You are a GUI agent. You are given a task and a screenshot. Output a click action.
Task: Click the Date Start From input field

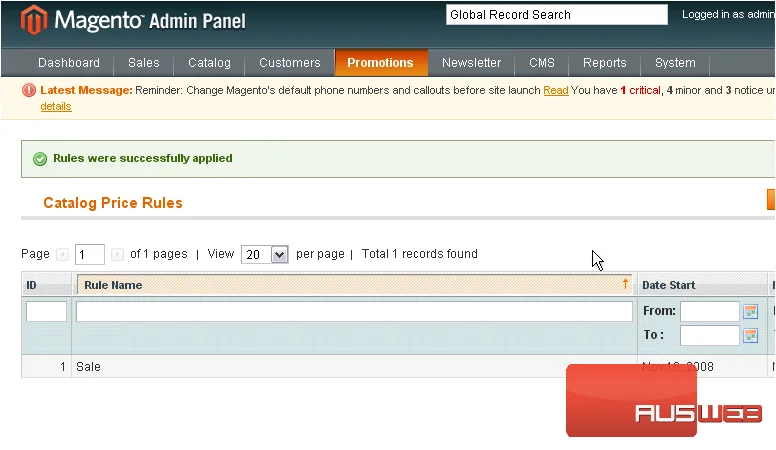pyautogui.click(x=710, y=311)
